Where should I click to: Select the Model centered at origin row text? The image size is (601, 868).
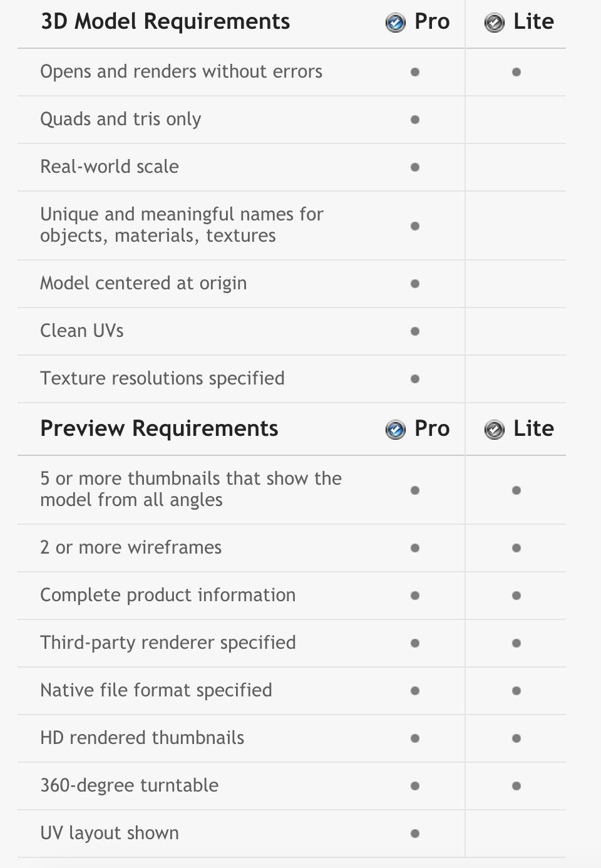(143, 284)
